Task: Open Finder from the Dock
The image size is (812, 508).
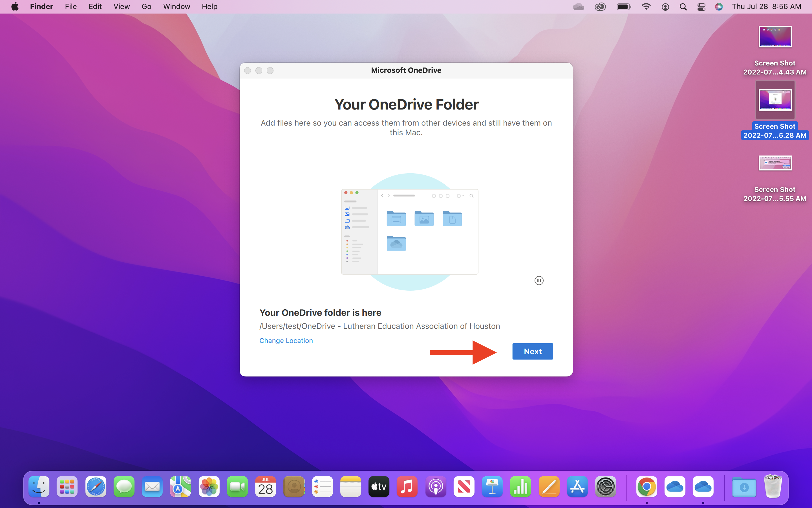Action: [39, 486]
